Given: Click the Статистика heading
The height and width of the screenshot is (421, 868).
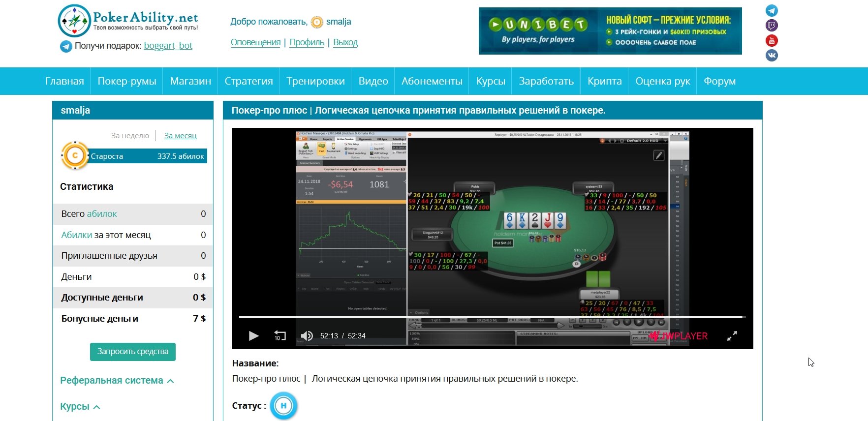Looking at the screenshot, I should coord(87,187).
